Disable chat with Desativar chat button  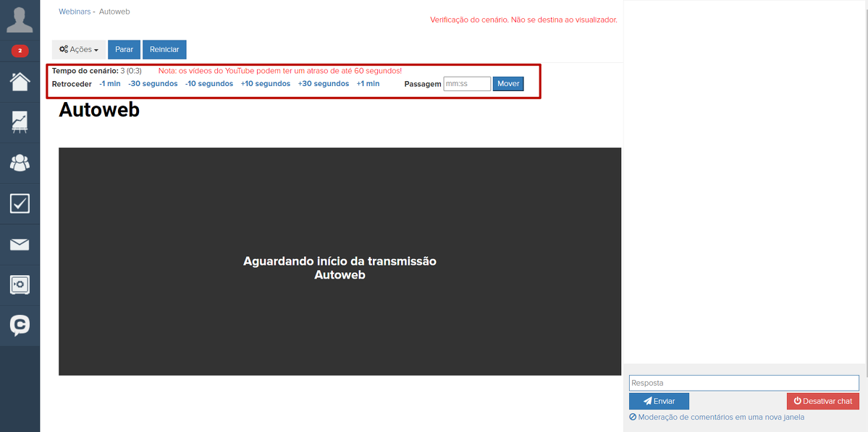822,401
